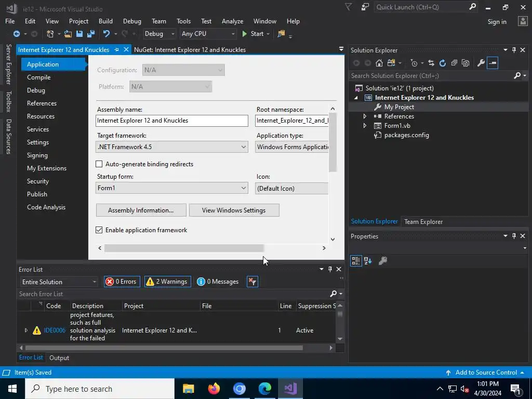Click the Save All toolbar icon
Screen dimensions: 532x399
(x=91, y=34)
